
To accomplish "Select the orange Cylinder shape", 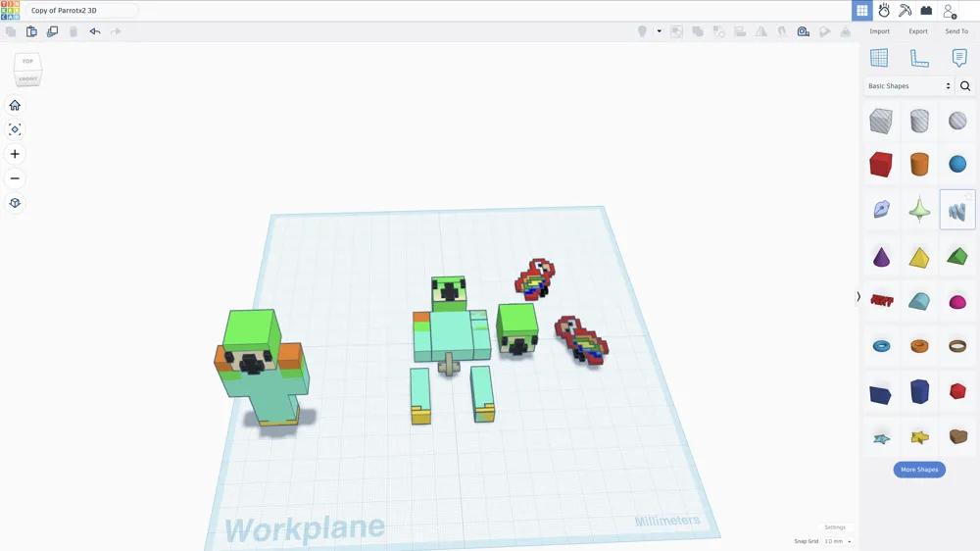I will (919, 165).
